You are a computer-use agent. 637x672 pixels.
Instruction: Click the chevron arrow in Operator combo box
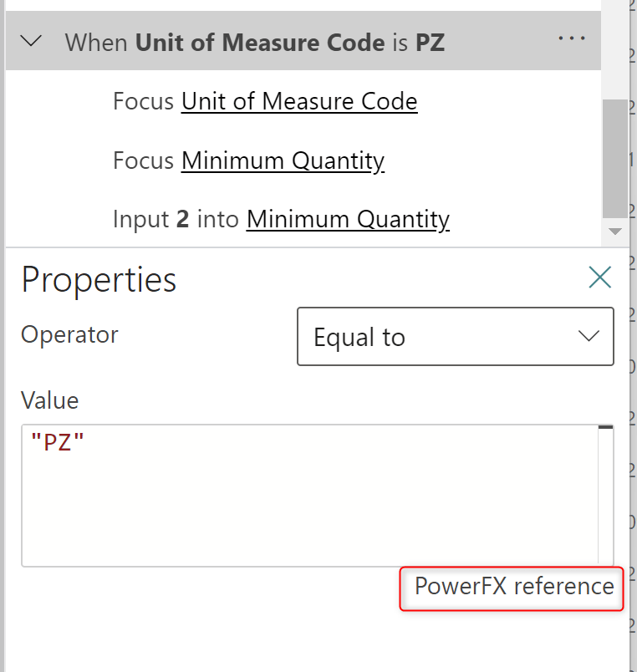(589, 337)
